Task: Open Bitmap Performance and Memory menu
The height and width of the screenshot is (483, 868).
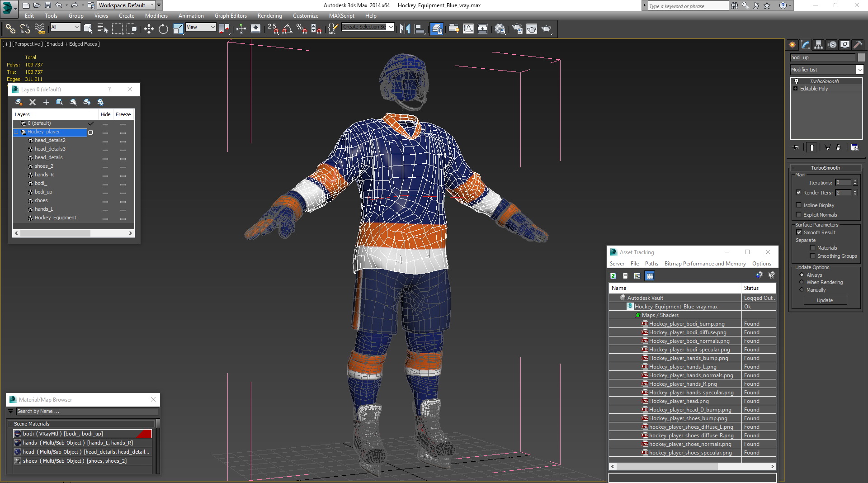Action: point(705,264)
